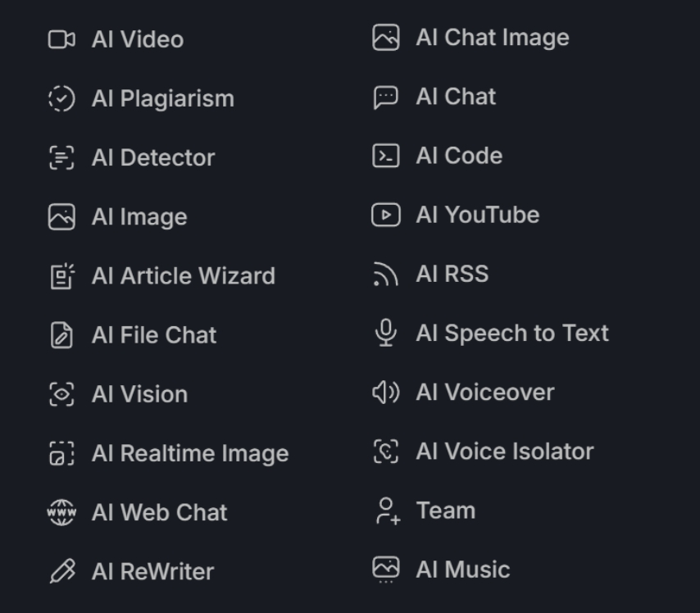Select the AI Code menu entry
This screenshot has width=700, height=613.
click(448, 156)
